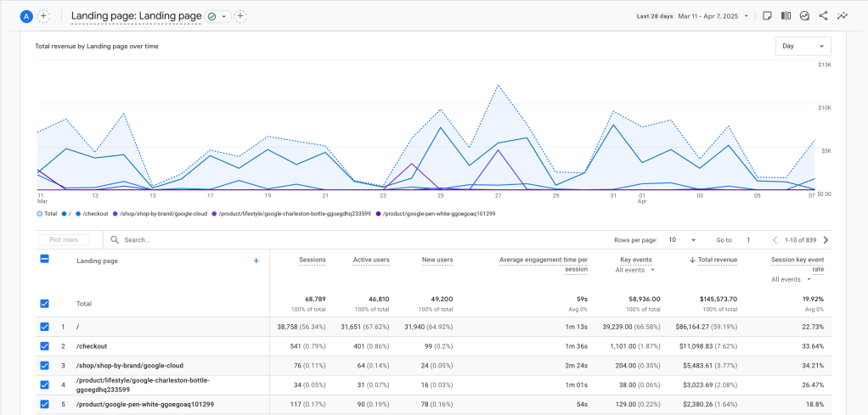Image resolution: width=868 pixels, height=415 pixels.
Task: Add dimension with blue plus icon
Action: click(256, 261)
